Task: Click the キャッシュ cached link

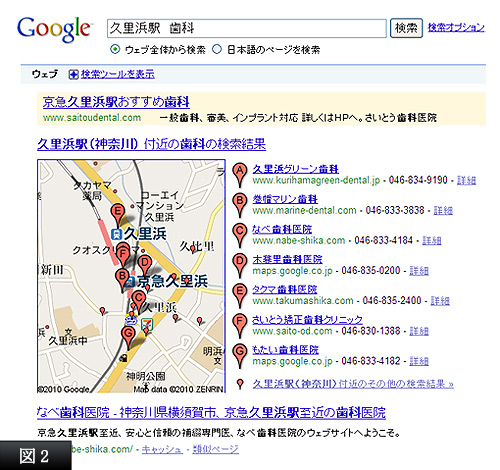Action: pyautogui.click(x=162, y=449)
